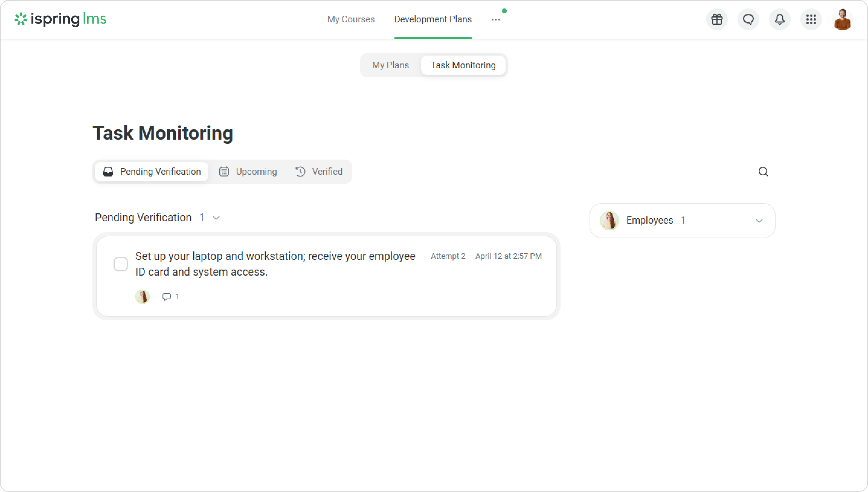Open the three-dots more menu

tap(496, 20)
